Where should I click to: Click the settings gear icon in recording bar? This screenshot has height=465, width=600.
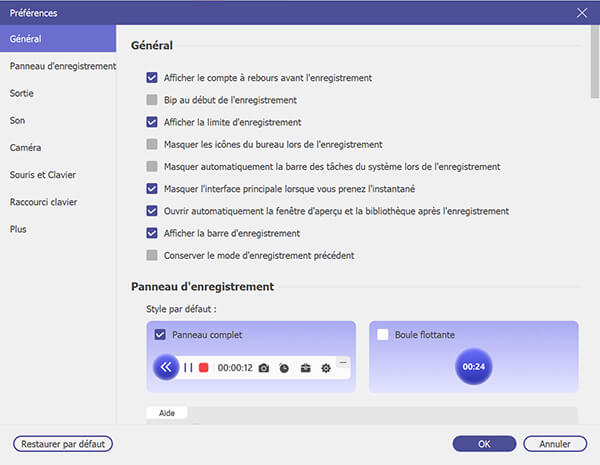coord(325,368)
